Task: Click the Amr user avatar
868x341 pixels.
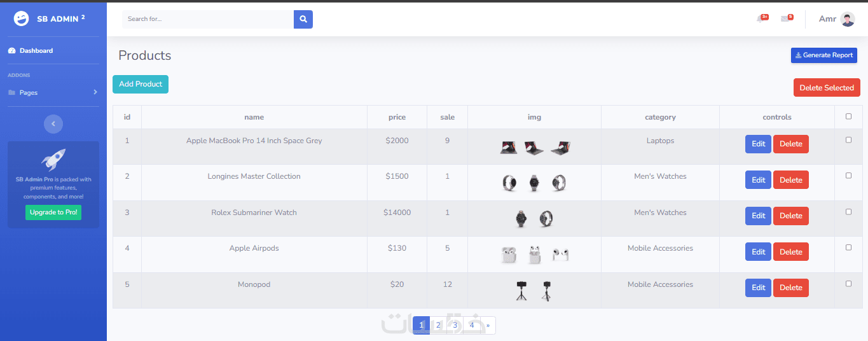Action: pos(848,19)
